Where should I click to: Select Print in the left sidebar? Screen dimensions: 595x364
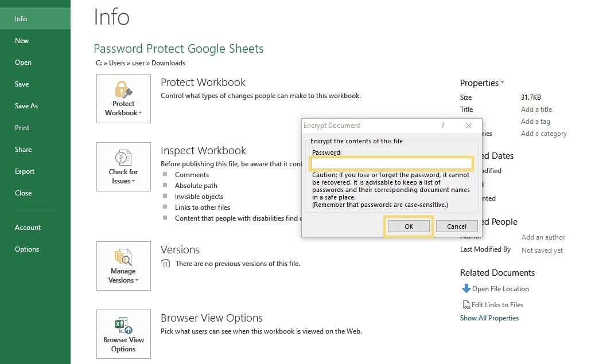tap(22, 128)
